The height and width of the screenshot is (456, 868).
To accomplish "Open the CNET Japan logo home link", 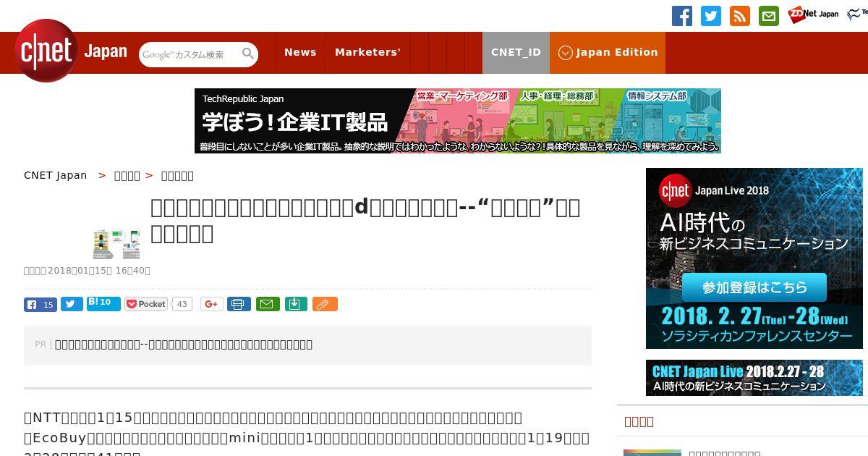I will (71, 51).
